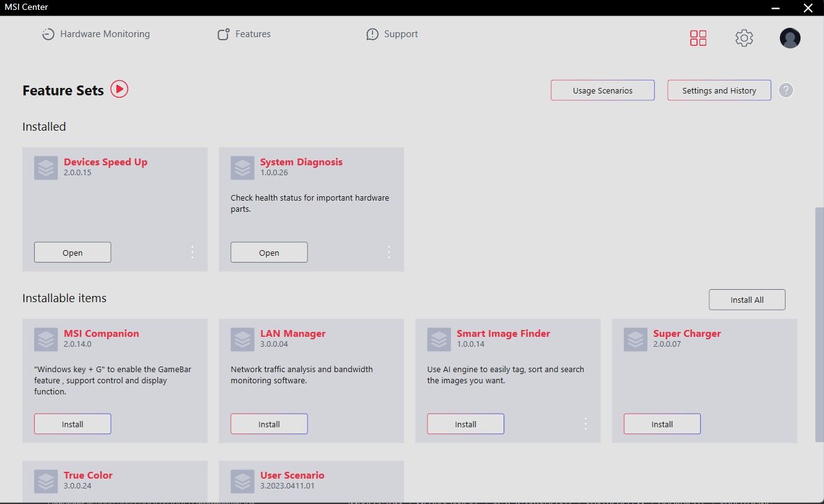Click the Smart Image Finder stack icon
Image resolution: width=824 pixels, height=504 pixels.
(439, 339)
